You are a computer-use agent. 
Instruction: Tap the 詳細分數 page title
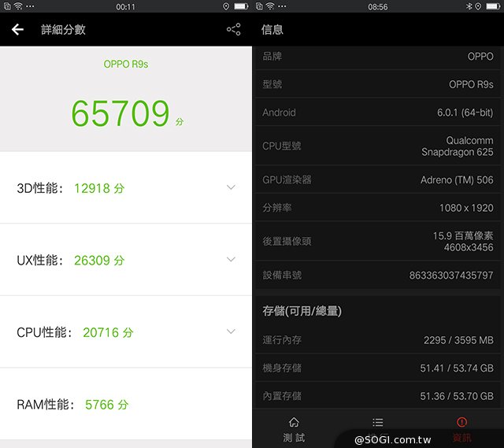[x=63, y=30]
